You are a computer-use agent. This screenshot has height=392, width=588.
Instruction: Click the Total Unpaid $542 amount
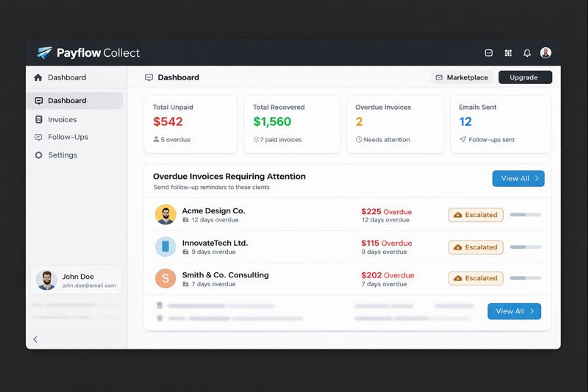(168, 121)
